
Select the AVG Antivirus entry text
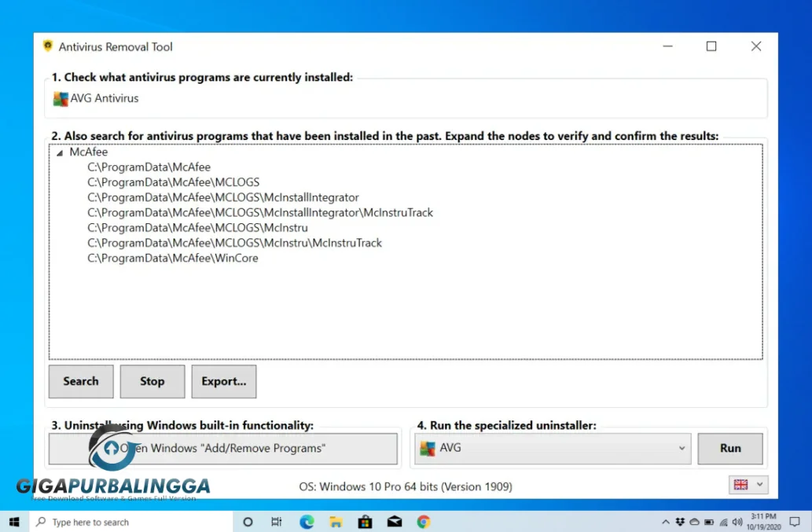tap(105, 98)
